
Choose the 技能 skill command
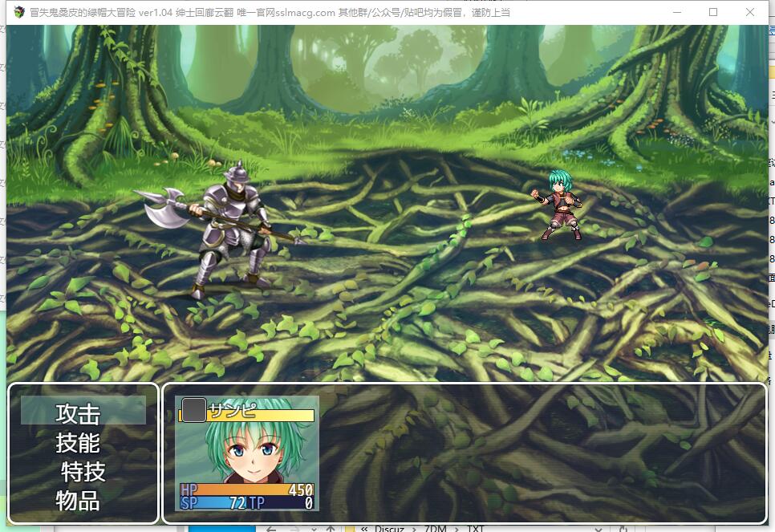tap(79, 442)
